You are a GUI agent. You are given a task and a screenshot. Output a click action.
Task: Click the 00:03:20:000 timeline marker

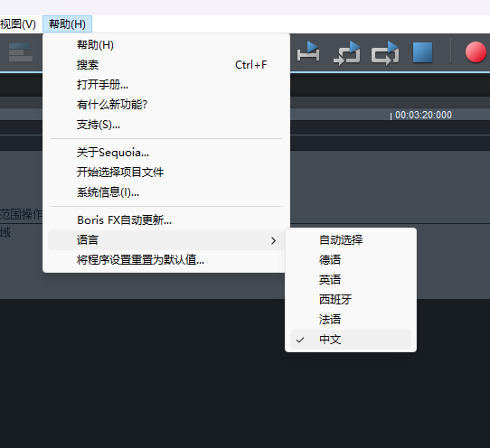[423, 115]
